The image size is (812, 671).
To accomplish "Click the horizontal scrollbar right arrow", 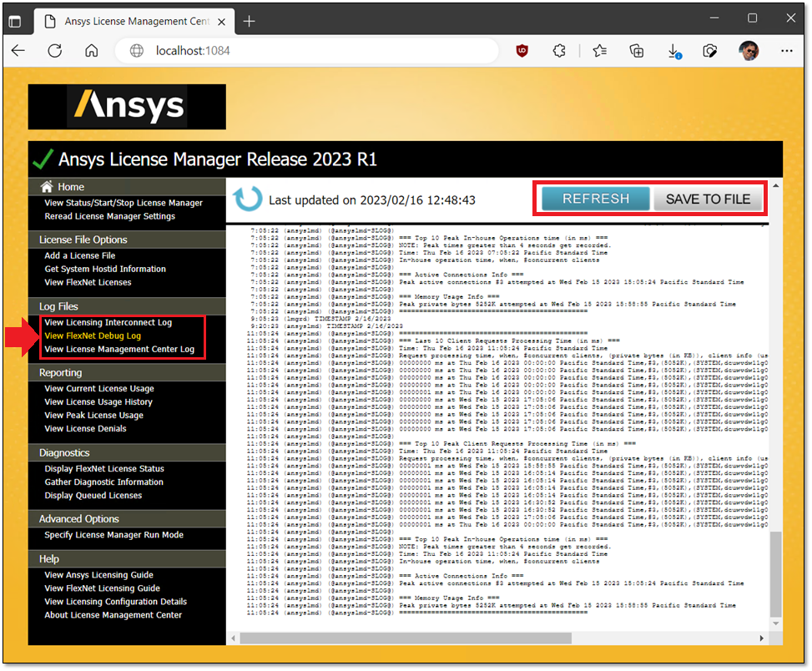I will tap(761, 638).
